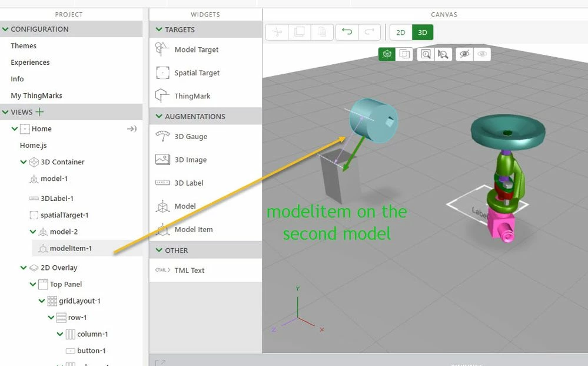The image size is (588, 366).
Task: Collapse the CONFIGURATION section
Action: [x=5, y=29]
